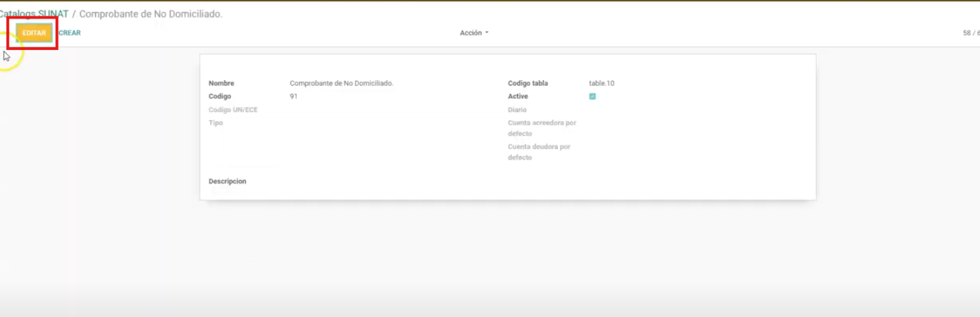The width and height of the screenshot is (980, 317).
Task: Toggle the Active checkbox
Action: (x=592, y=97)
